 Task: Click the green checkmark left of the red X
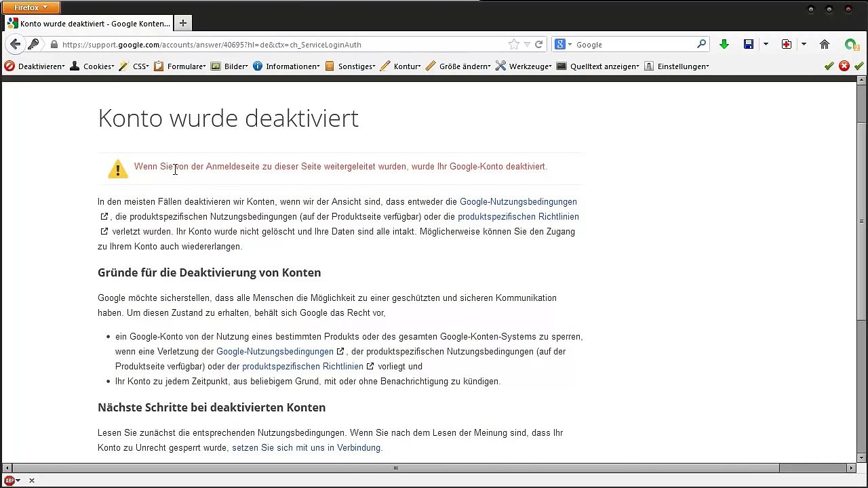829,66
